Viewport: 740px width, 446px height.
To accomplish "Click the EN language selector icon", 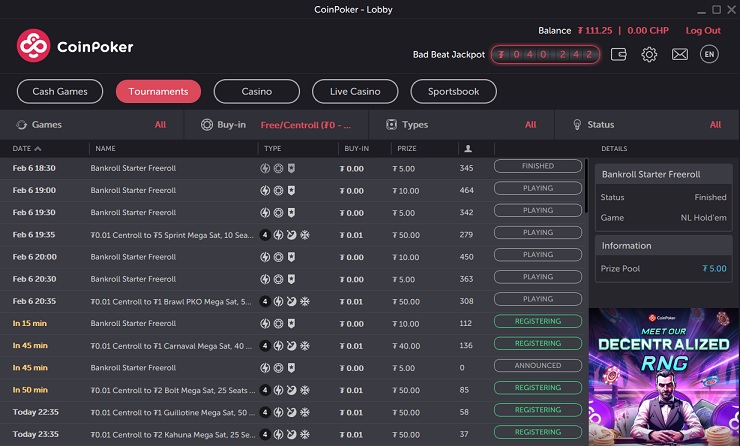I will [x=710, y=54].
